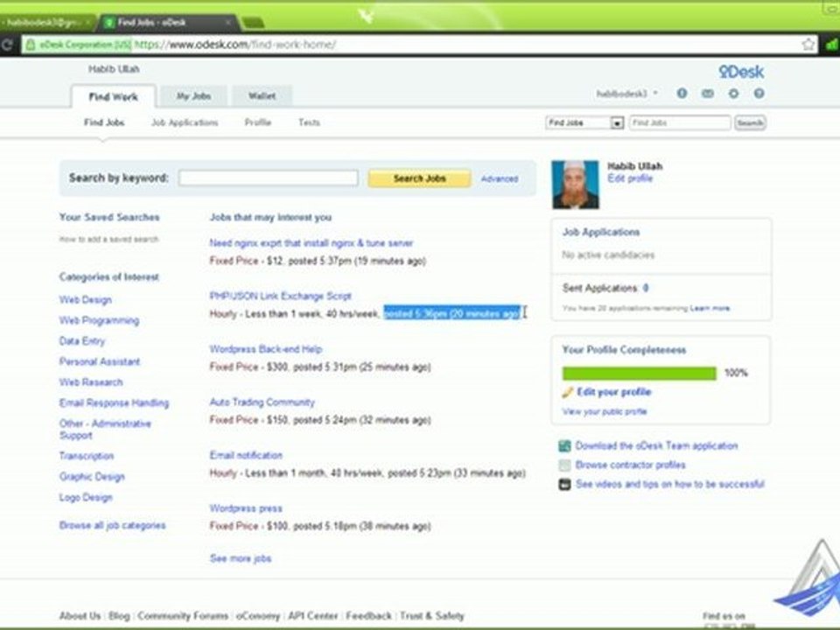The height and width of the screenshot is (630, 840).
Task: Switch to the habibodesk3 Gmail tab
Action: 45,23
